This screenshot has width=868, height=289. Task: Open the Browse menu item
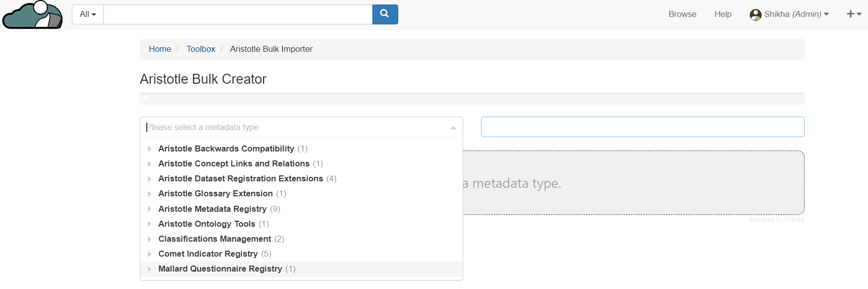tap(682, 14)
